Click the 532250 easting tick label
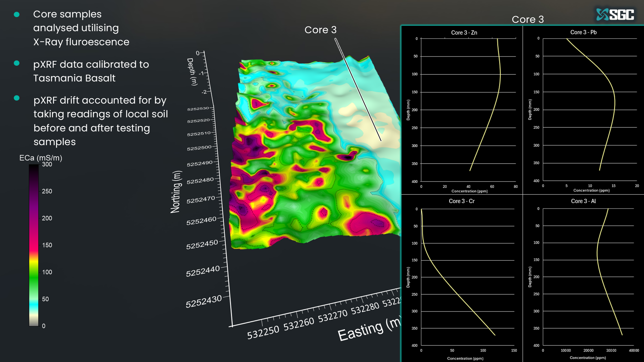The height and width of the screenshot is (362, 644). tap(263, 333)
